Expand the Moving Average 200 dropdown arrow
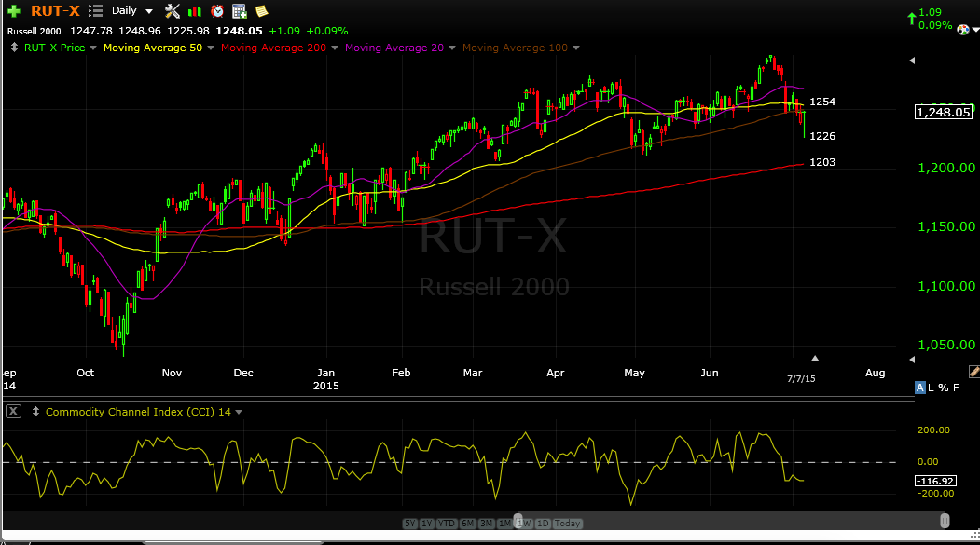Screen dimensions: 980x545 (x=335, y=48)
